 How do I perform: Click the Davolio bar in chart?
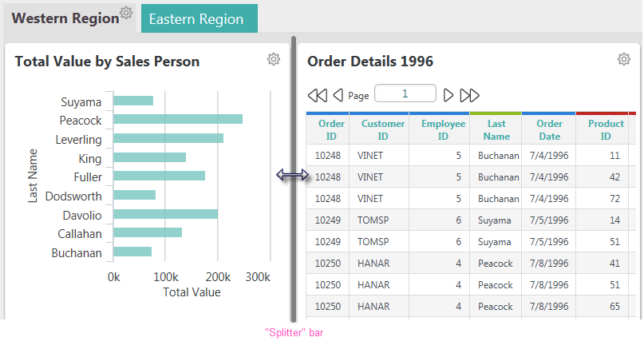[x=165, y=214]
